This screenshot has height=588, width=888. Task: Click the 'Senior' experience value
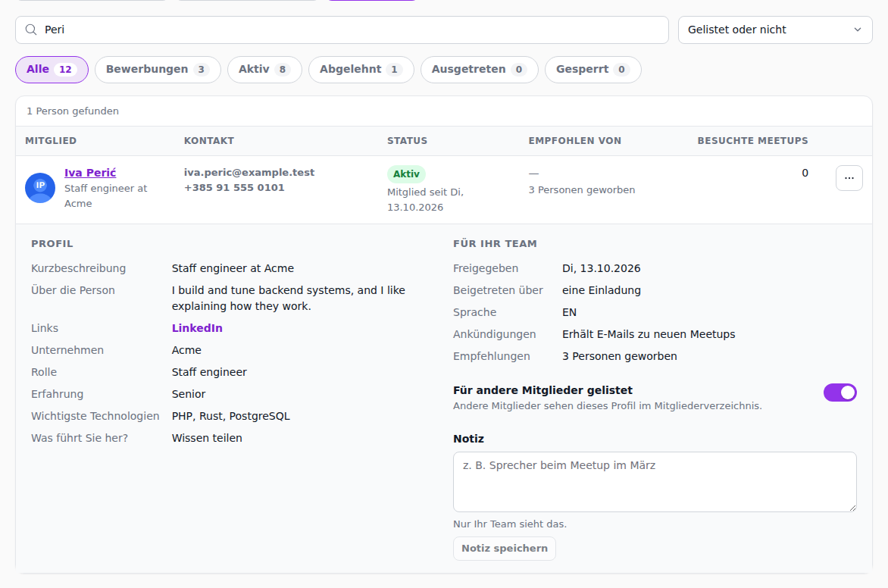[x=189, y=394]
